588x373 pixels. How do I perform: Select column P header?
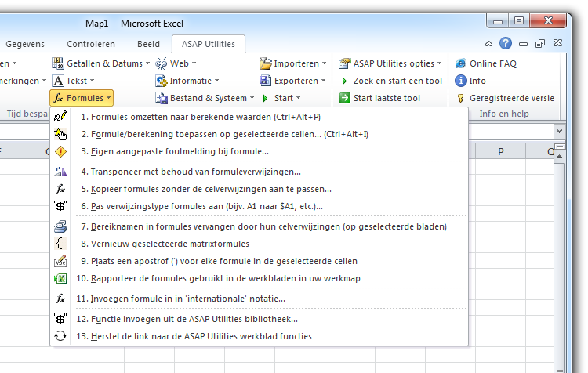click(x=501, y=151)
